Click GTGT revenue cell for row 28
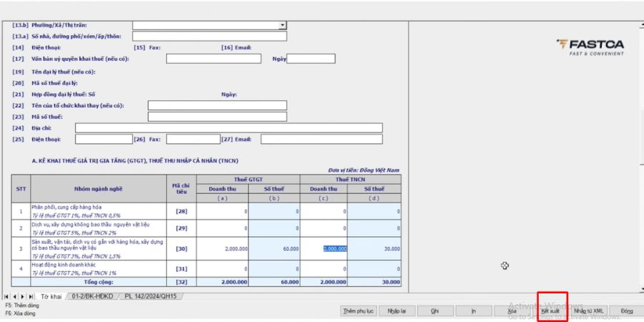This screenshot has width=644, height=322. (223, 211)
